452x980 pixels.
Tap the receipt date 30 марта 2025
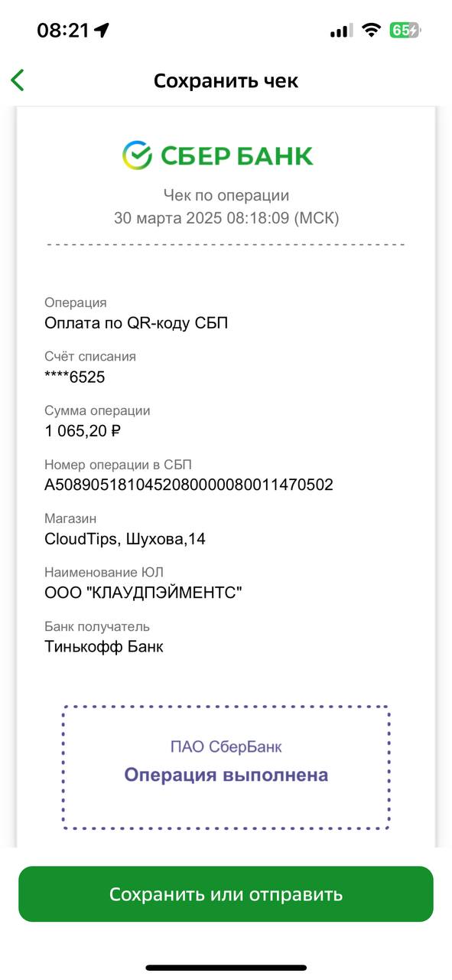[168, 217]
